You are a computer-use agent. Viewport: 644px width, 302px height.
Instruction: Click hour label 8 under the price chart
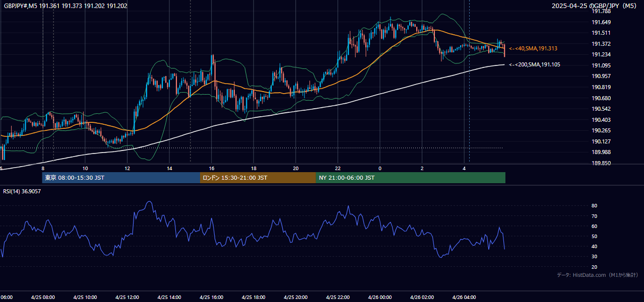coord(43,168)
